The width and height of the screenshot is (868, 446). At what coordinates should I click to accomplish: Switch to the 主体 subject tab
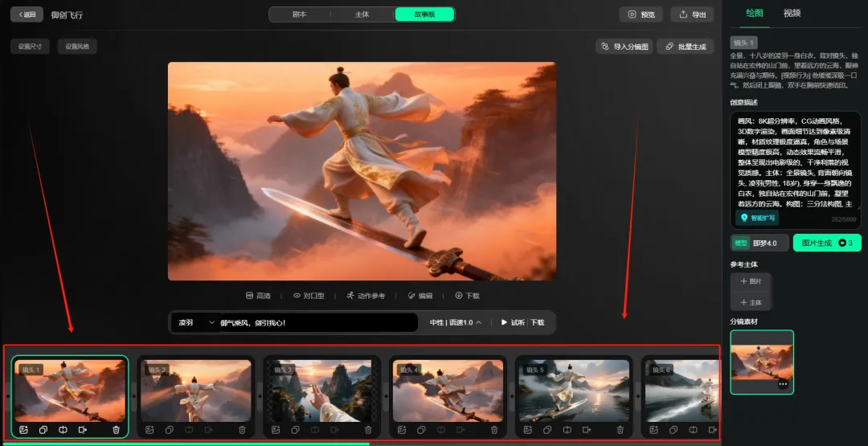tap(362, 14)
